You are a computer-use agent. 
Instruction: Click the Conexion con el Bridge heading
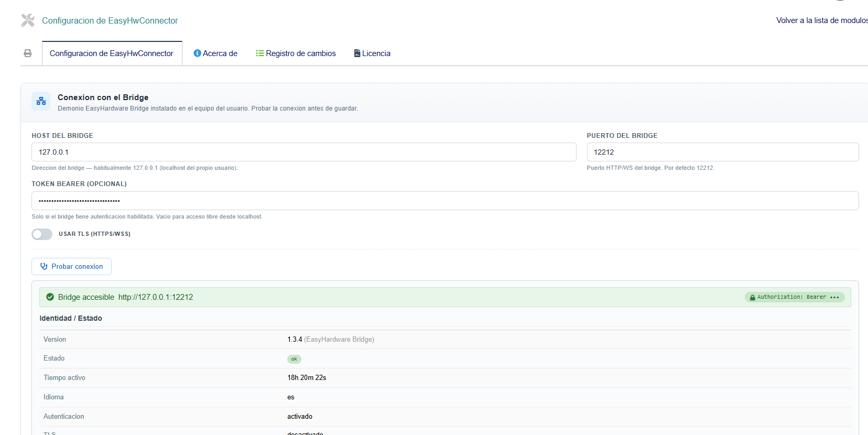pos(103,97)
